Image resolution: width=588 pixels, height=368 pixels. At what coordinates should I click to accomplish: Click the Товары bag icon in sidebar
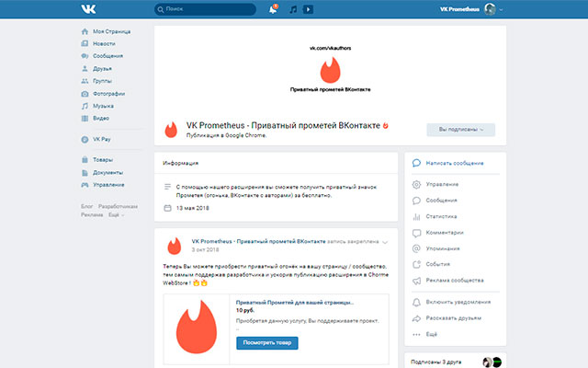[85, 159]
